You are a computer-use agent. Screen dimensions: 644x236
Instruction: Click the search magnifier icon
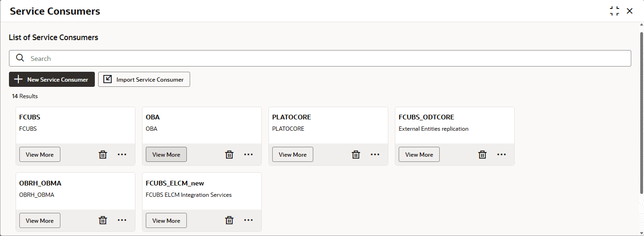(x=20, y=58)
